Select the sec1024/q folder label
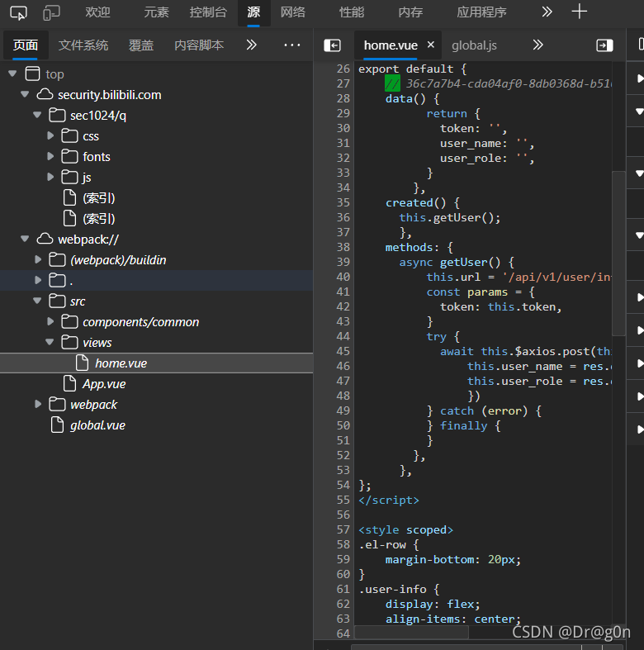Viewport: 644px width, 650px height. pos(98,116)
